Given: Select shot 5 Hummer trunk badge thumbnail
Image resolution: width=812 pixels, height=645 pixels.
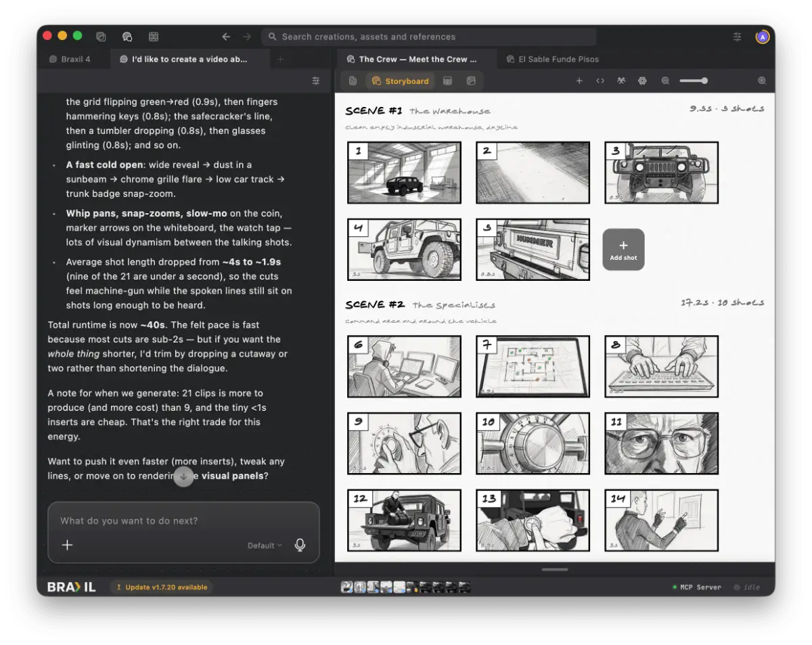Looking at the screenshot, I should click(533, 249).
